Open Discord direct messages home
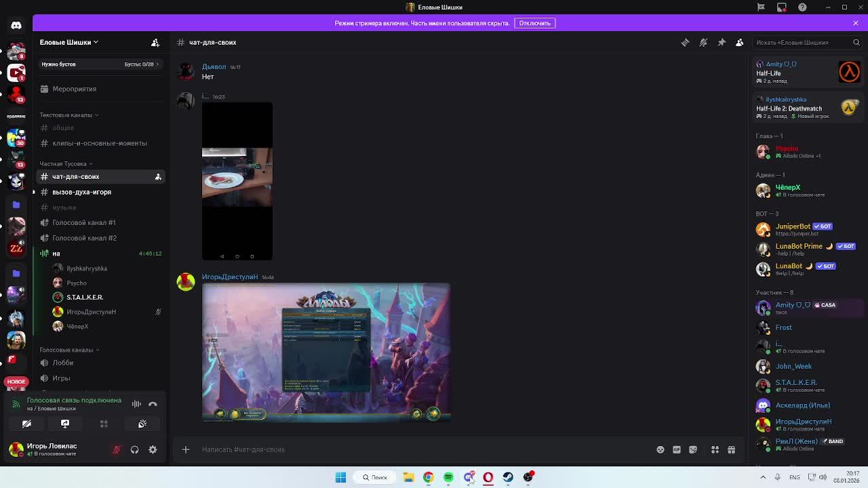The image size is (868, 488). click(16, 26)
